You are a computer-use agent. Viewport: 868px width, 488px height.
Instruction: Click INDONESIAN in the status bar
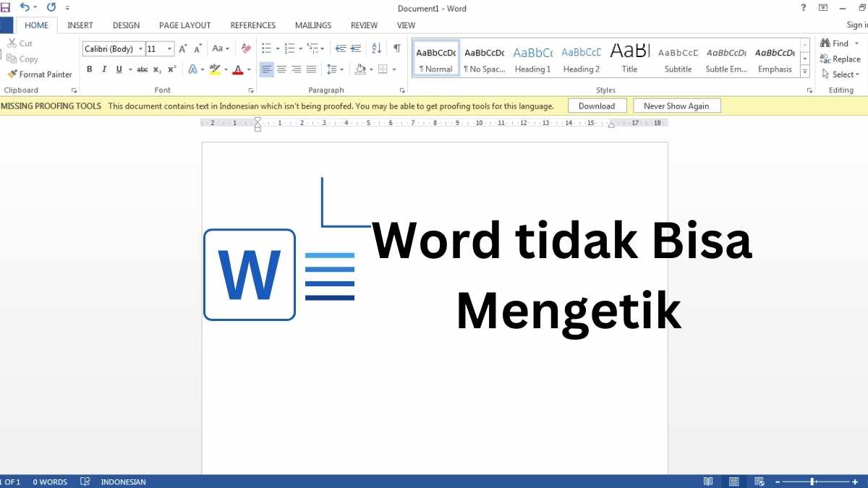[x=123, y=481]
